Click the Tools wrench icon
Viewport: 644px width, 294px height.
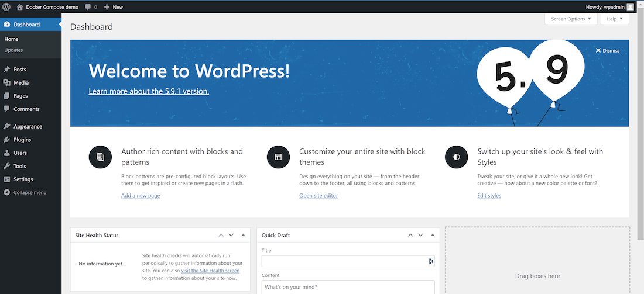(7, 166)
